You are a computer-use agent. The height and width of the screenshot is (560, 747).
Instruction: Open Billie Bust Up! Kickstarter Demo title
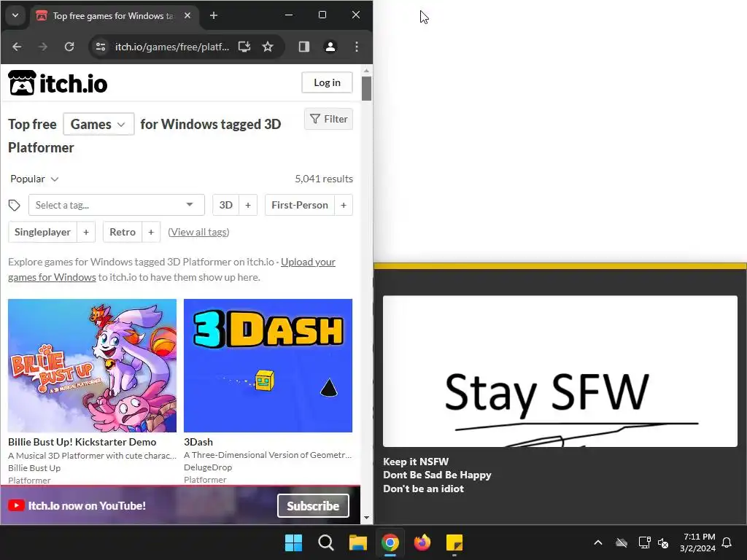(x=82, y=442)
